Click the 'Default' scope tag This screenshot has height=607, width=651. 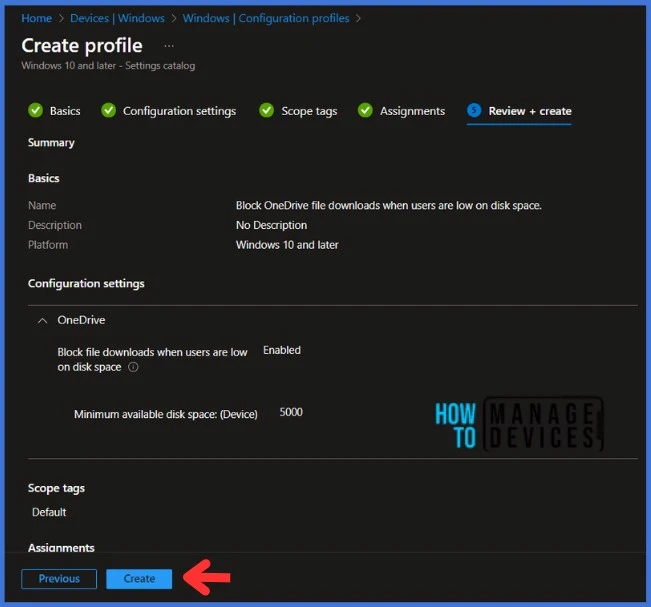click(49, 512)
